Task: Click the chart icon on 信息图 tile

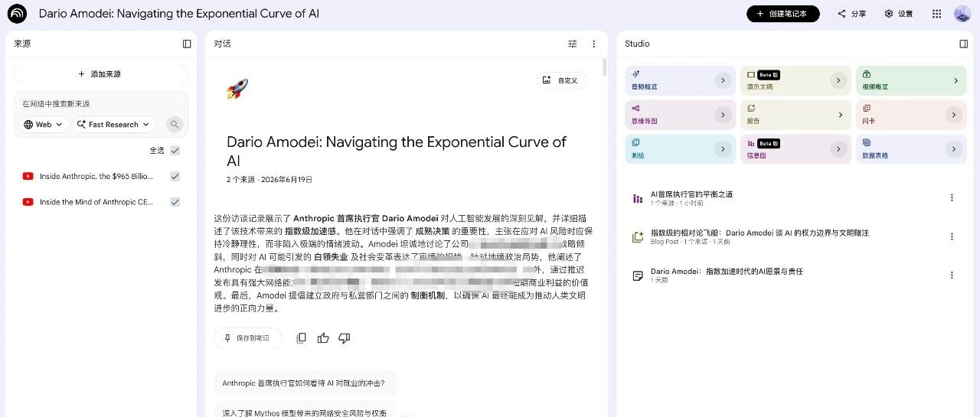Action: point(750,142)
